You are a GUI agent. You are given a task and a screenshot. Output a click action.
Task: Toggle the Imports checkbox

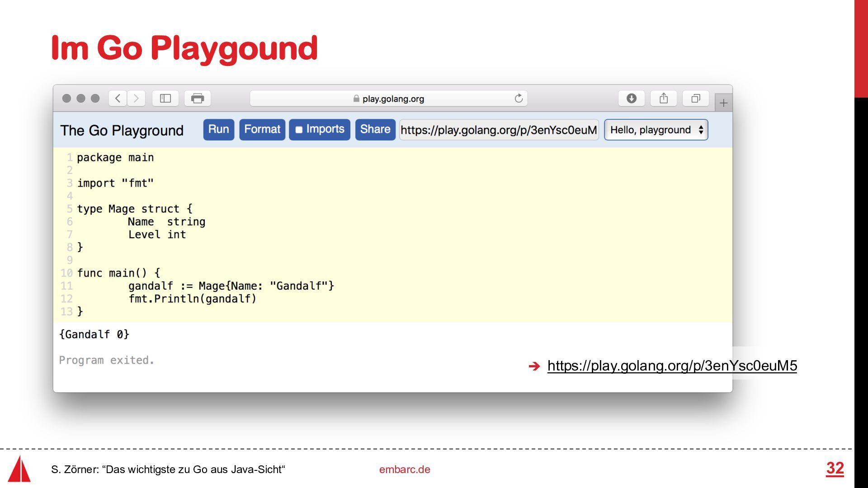(x=299, y=130)
